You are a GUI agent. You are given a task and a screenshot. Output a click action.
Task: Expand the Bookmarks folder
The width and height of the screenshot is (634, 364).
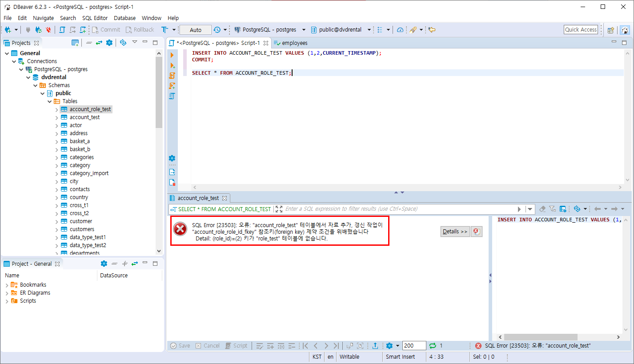pyautogui.click(x=7, y=285)
